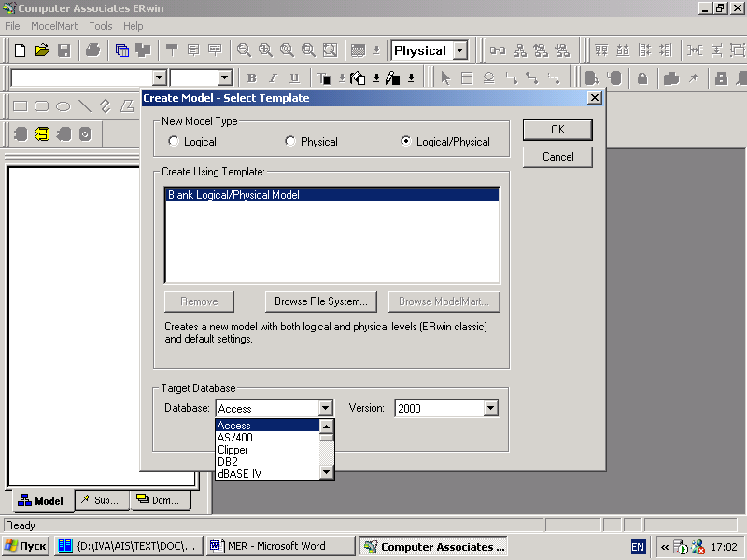Click the yellow highlighted transform icon
This screenshot has width=747, height=560.
[x=42, y=134]
